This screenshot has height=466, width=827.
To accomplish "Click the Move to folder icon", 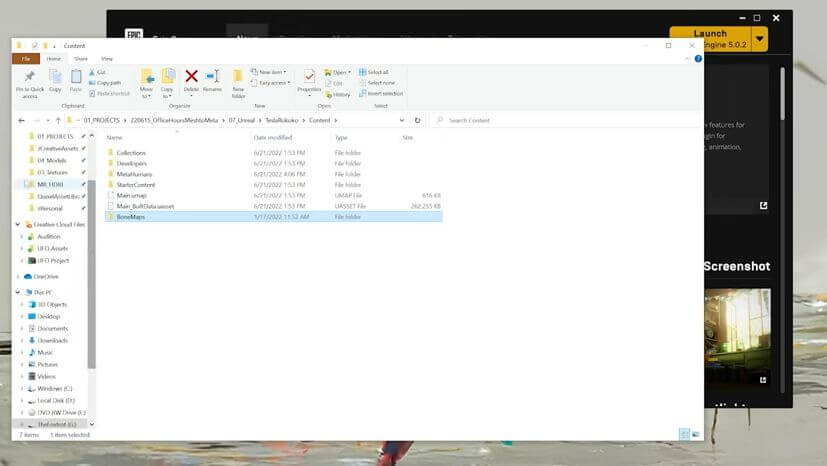I will pyautogui.click(x=147, y=77).
